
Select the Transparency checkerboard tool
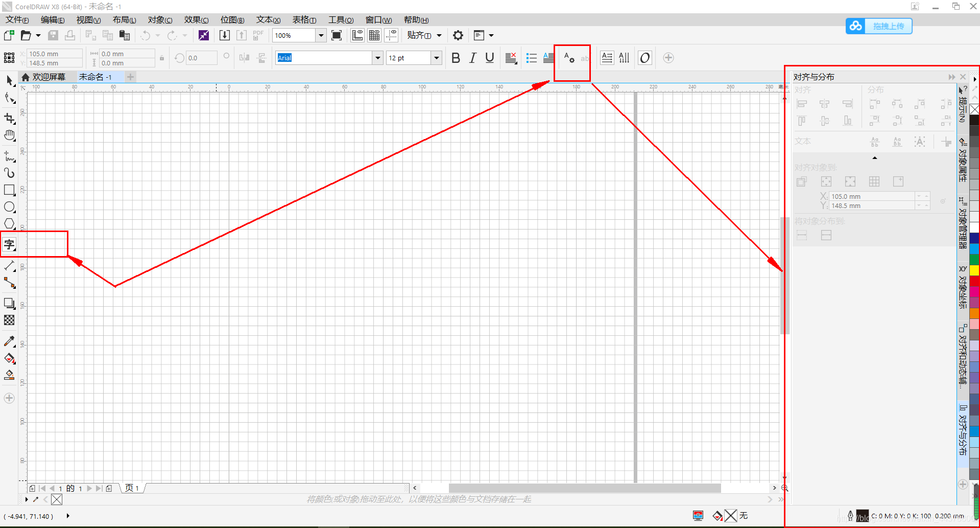[9, 320]
